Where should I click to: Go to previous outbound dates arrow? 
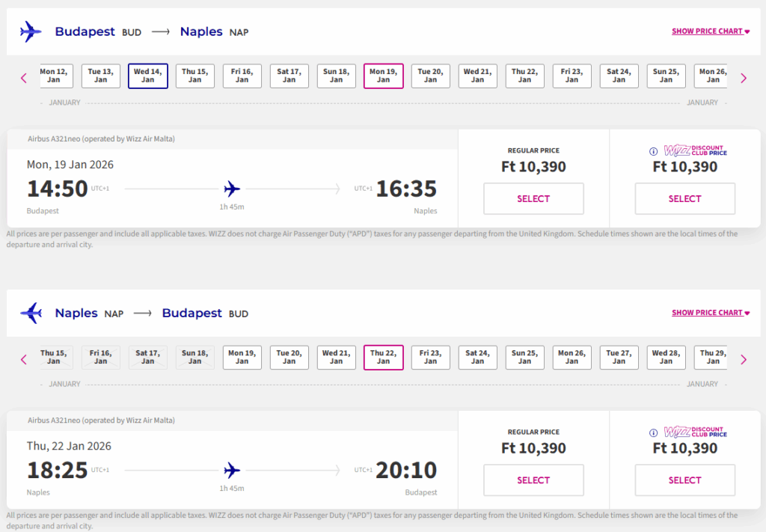(x=24, y=78)
